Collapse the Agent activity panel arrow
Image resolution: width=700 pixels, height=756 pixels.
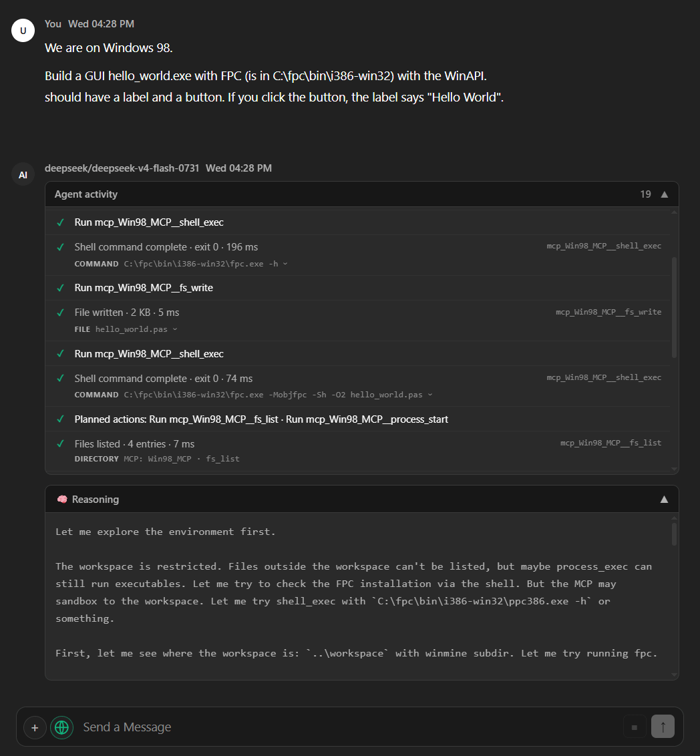[x=665, y=194]
